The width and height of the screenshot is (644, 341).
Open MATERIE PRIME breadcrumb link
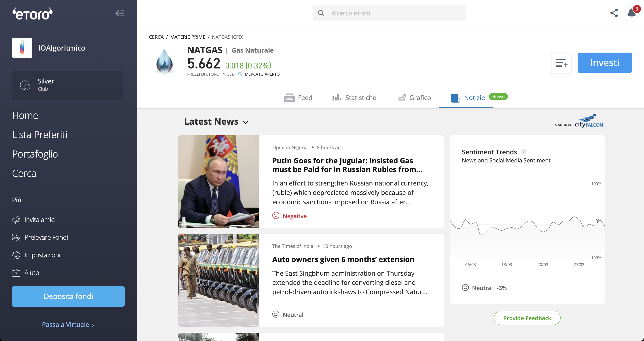pos(188,37)
